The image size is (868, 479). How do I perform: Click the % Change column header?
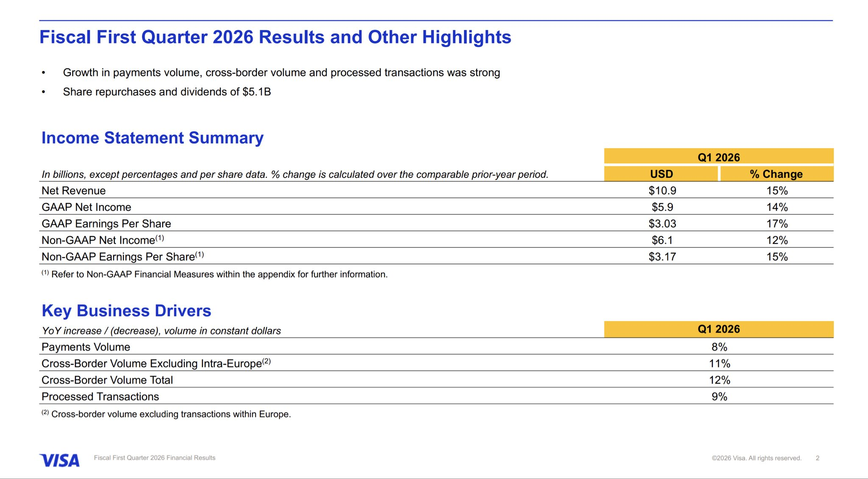point(776,174)
